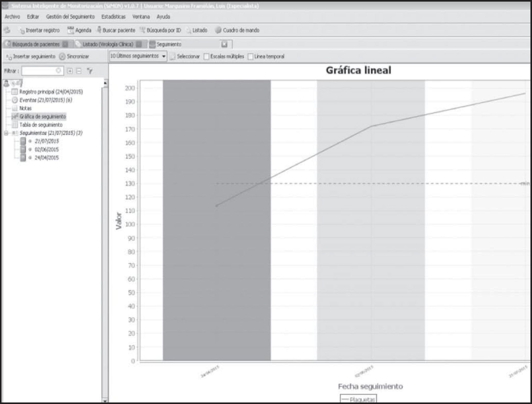532x404 pixels.
Task: Click Insertar seguimiento button
Action: pyautogui.click(x=31, y=57)
